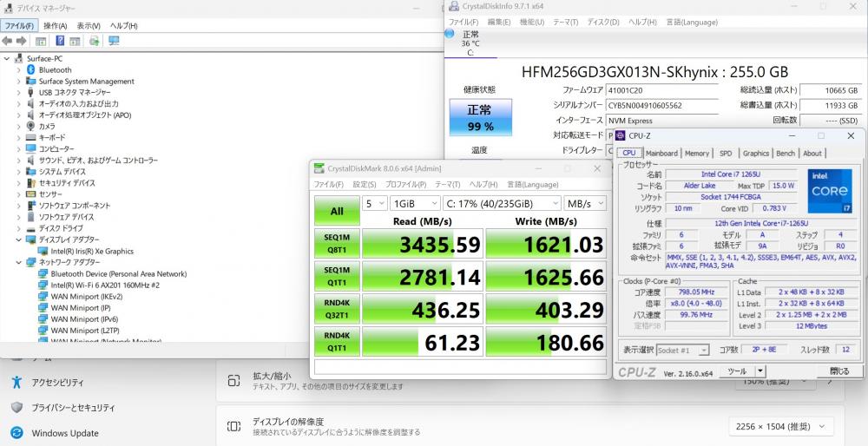The height and width of the screenshot is (446, 868).
Task: Click the Windows Update circular arrows icon
Action: [x=16, y=433]
